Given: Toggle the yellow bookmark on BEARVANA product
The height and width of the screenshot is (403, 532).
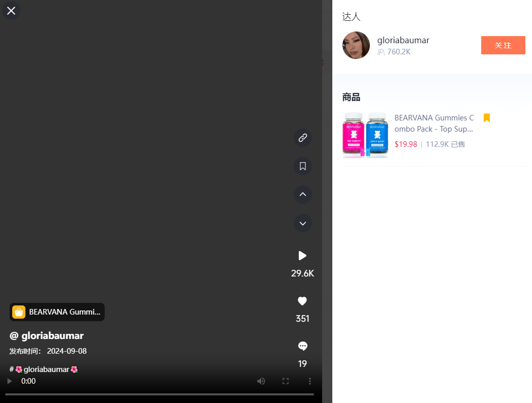Looking at the screenshot, I should [487, 118].
